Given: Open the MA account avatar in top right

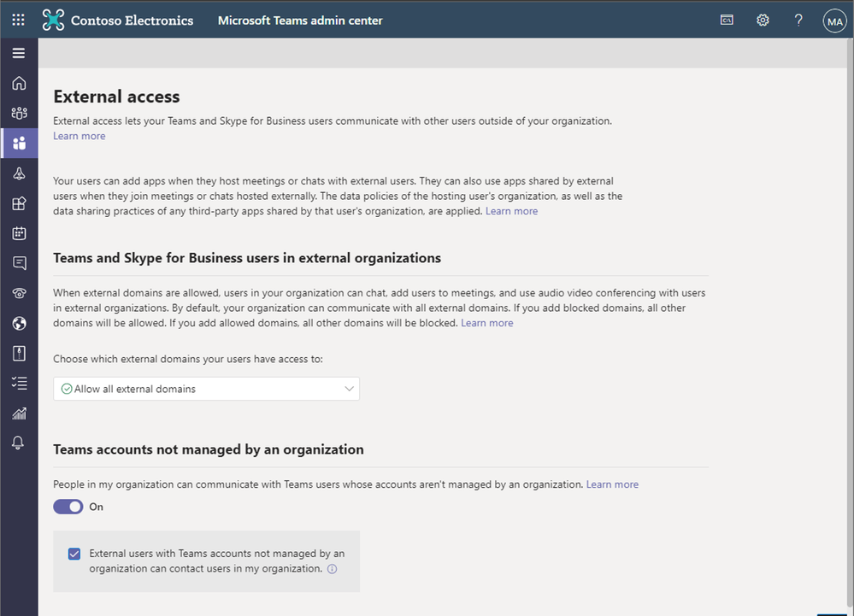Looking at the screenshot, I should (834, 20).
